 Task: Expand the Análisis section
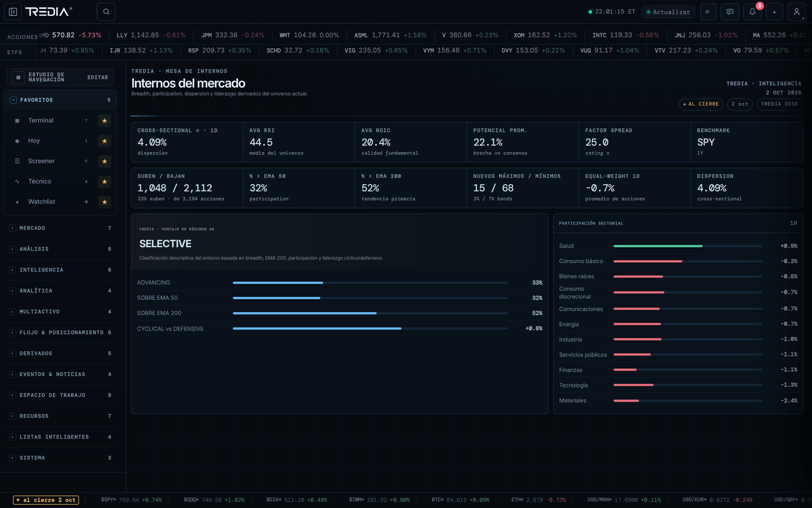(x=60, y=249)
